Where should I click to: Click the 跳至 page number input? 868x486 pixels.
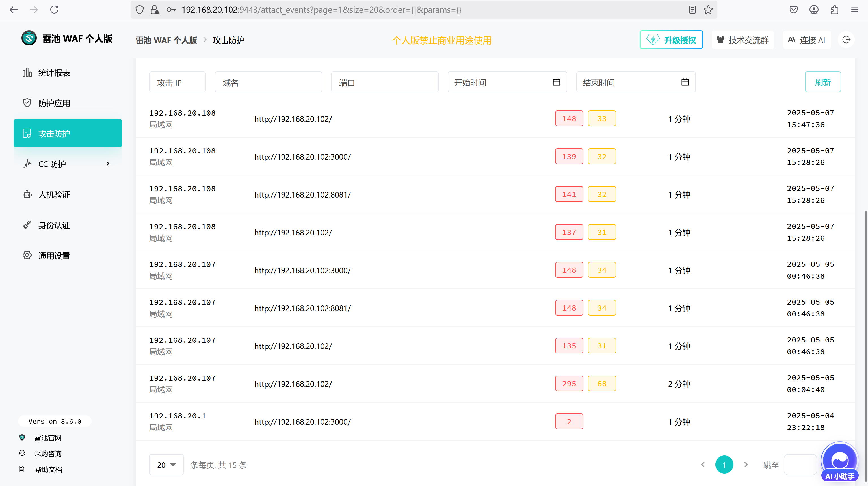click(800, 465)
